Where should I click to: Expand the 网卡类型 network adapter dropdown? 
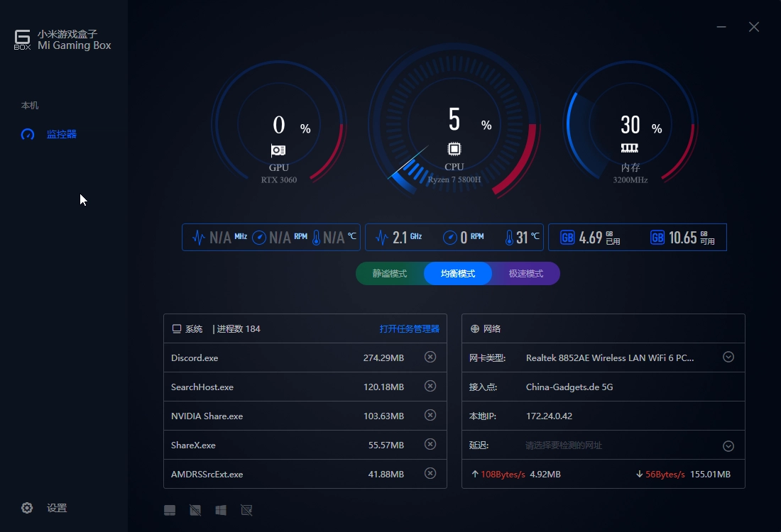click(x=728, y=357)
